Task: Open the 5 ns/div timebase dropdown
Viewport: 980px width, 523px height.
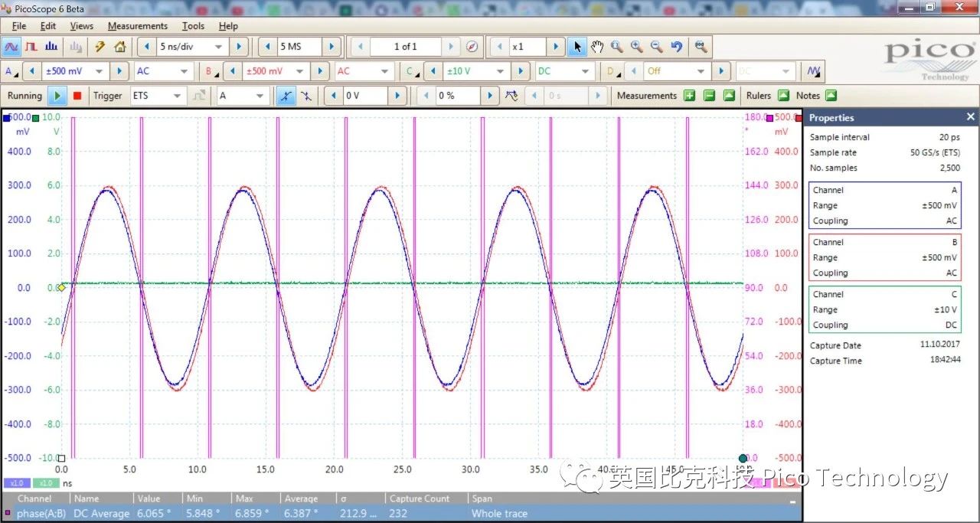Action: [x=218, y=47]
